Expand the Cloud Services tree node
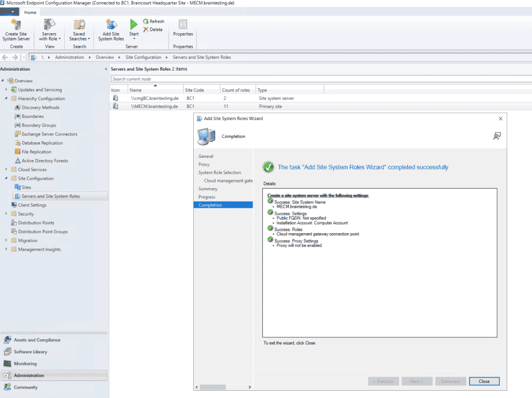The height and width of the screenshot is (398, 532). click(5, 169)
